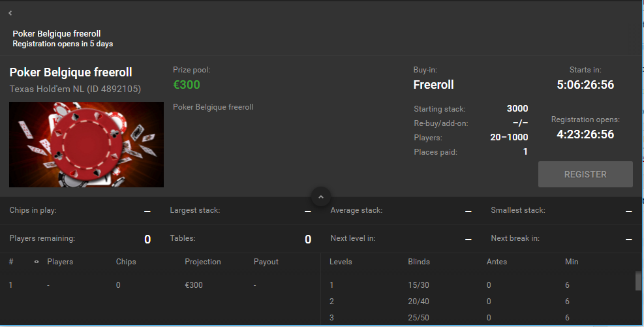Sort by the Players column header
This screenshot has height=327, width=644.
[x=60, y=262]
